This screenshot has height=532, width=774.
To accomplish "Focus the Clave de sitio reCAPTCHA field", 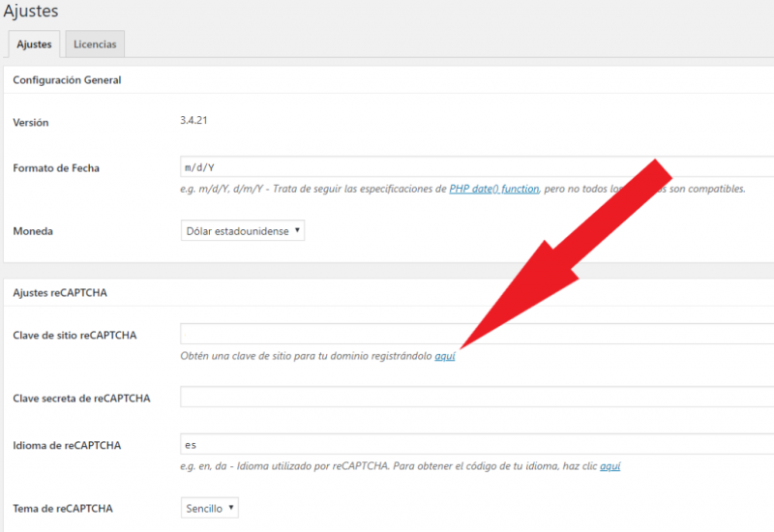I will point(476,335).
